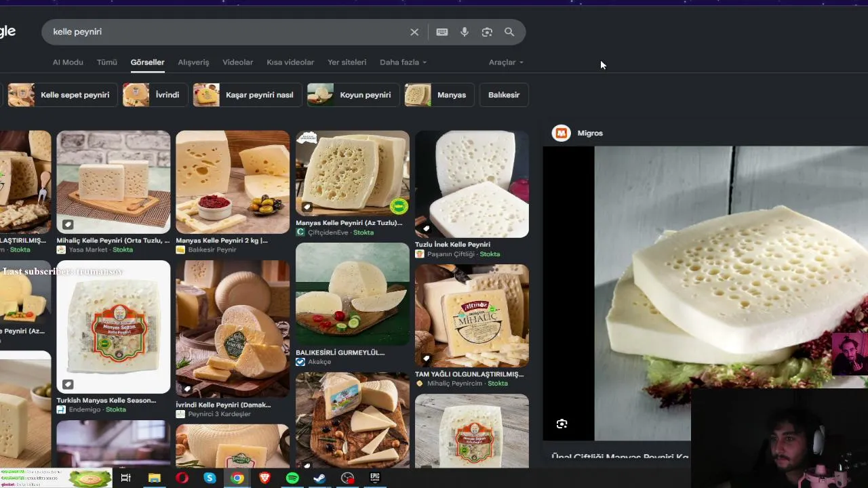Submit search with the magnifier icon
The height and width of the screenshot is (488, 868).
tap(509, 32)
